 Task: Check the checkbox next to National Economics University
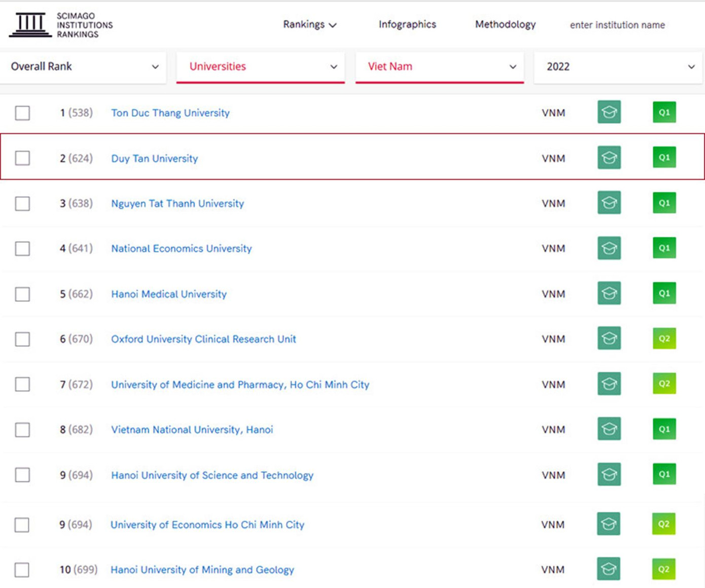tap(22, 249)
